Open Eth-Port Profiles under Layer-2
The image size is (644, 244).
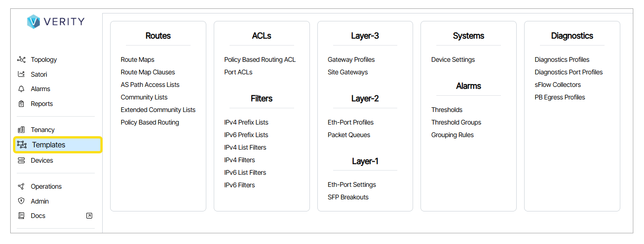tap(350, 122)
